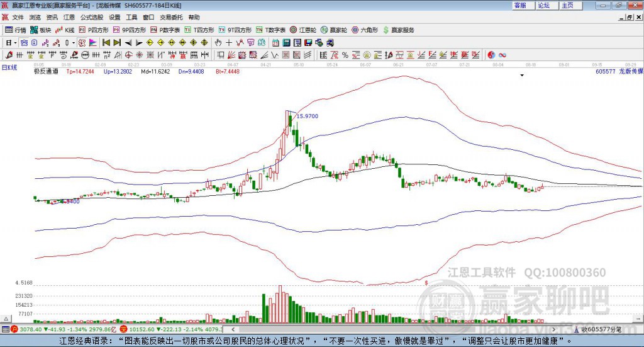This screenshot has height=347, width=644.
Task: Click the percent sign drawing tool
Action: tap(345, 55)
